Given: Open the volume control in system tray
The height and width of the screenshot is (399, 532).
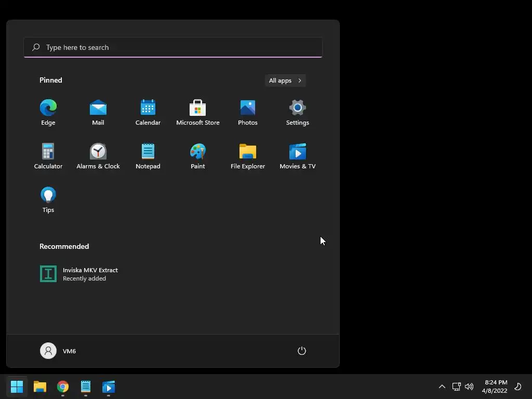Looking at the screenshot, I should (x=469, y=387).
